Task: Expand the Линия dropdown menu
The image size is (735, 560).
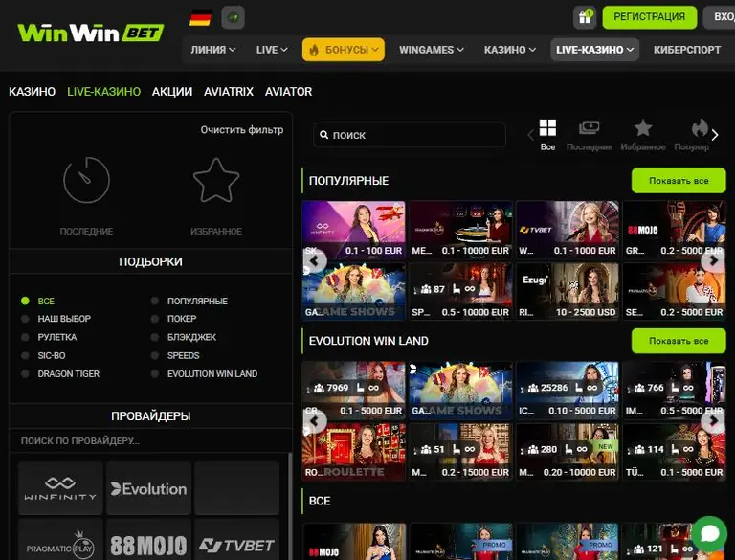Action: [x=213, y=50]
